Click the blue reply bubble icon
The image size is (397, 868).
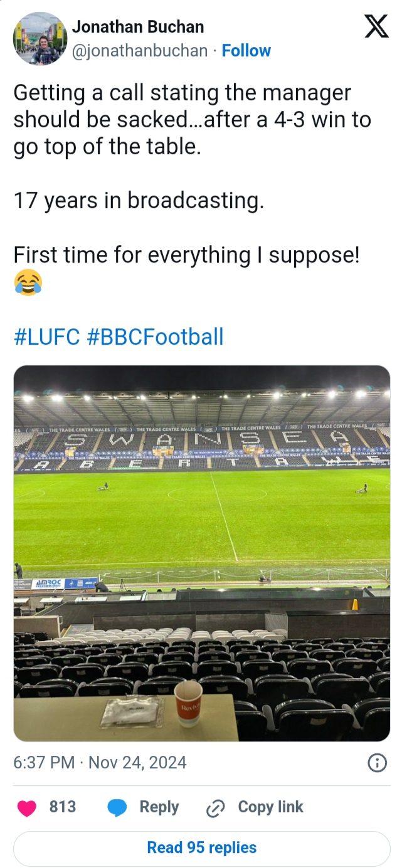pyautogui.click(x=117, y=808)
